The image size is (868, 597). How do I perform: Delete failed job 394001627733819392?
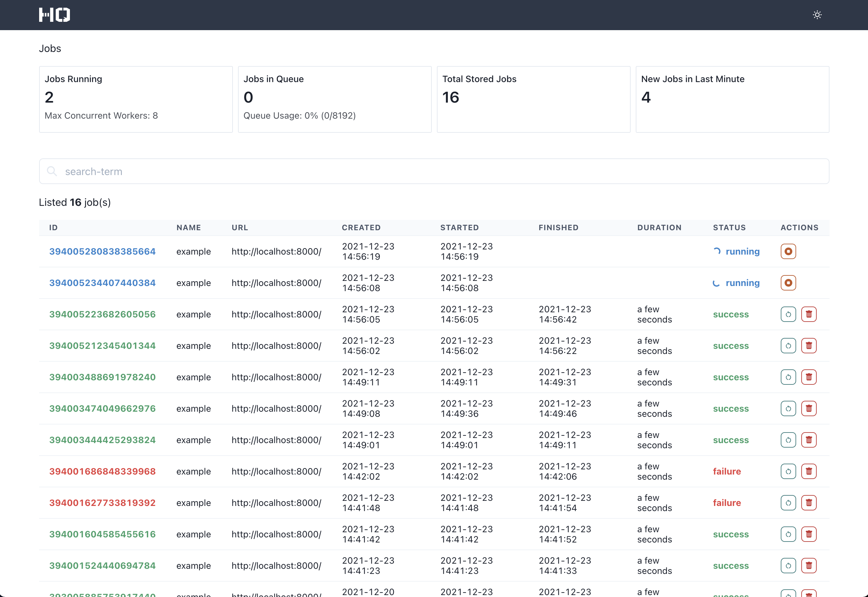(809, 503)
